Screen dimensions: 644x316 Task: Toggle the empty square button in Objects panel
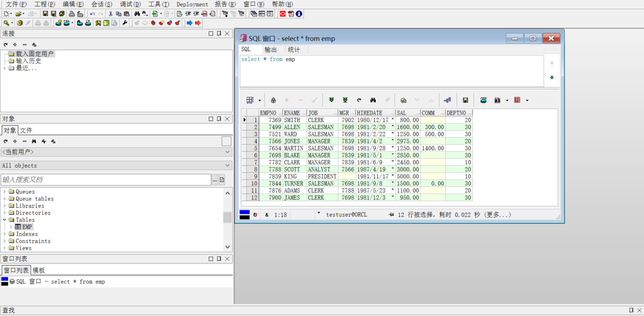tap(226, 141)
